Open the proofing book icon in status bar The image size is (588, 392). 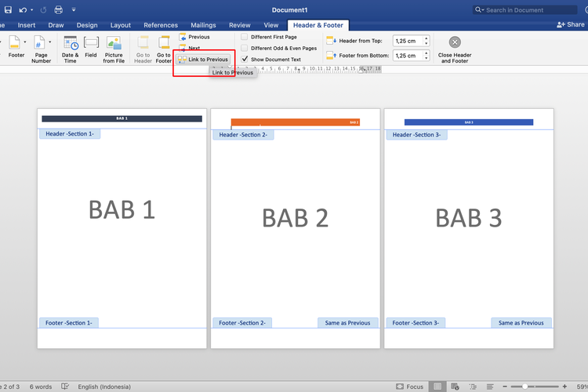(x=65, y=387)
